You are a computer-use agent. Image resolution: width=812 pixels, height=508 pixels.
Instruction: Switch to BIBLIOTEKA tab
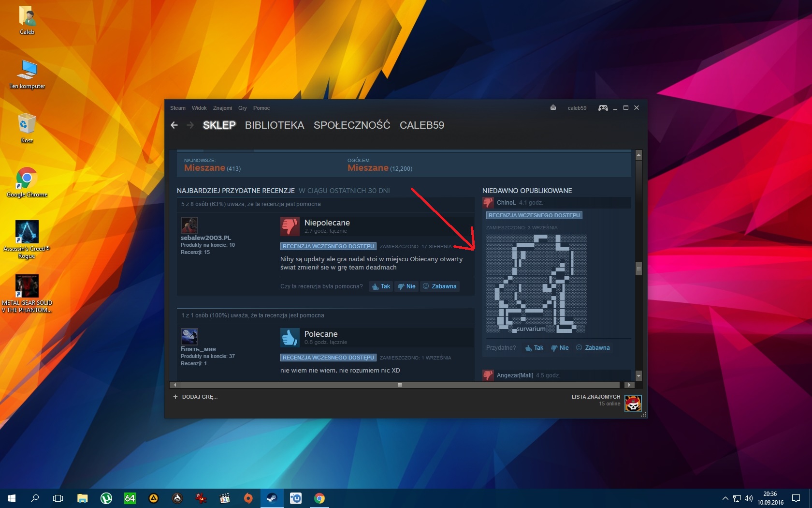coord(275,125)
